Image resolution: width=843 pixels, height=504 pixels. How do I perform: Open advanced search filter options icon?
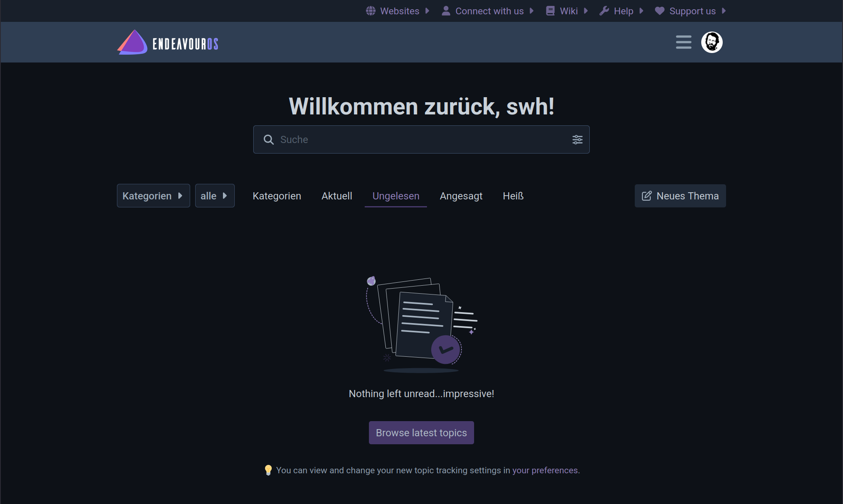click(x=577, y=140)
